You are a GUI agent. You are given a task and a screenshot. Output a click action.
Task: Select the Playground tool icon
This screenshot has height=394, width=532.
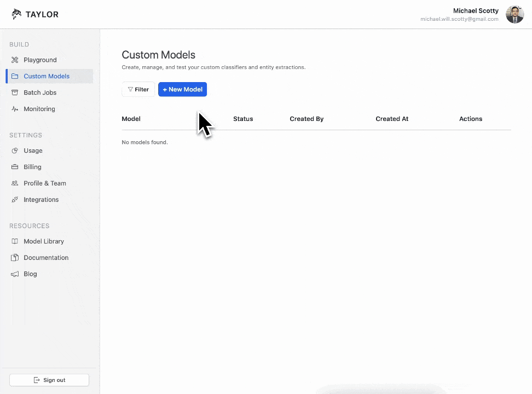[14, 60]
